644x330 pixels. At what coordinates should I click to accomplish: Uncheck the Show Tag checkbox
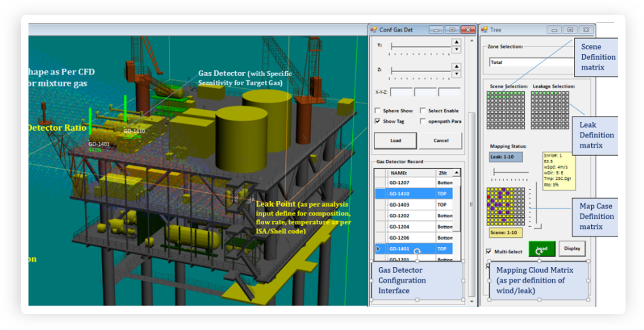pos(378,121)
